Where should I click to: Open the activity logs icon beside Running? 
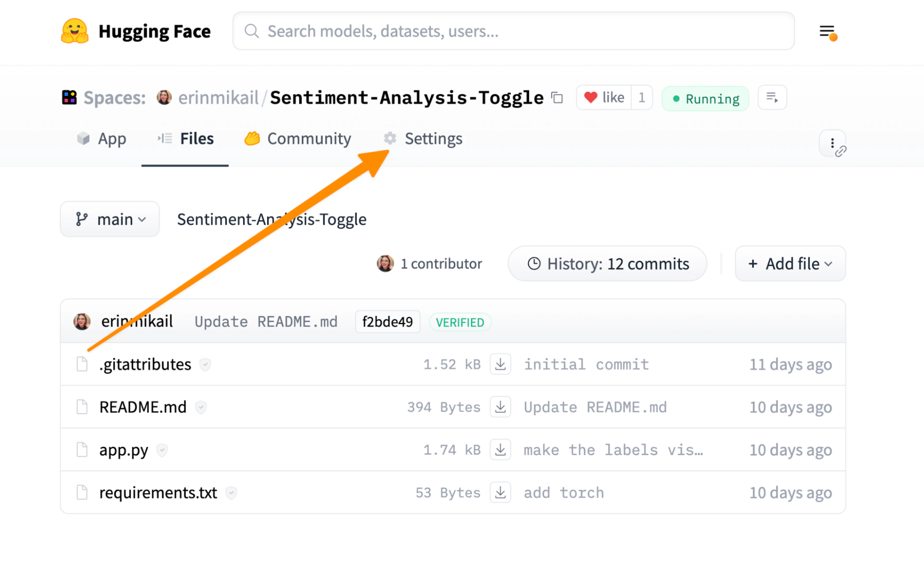tap(772, 98)
